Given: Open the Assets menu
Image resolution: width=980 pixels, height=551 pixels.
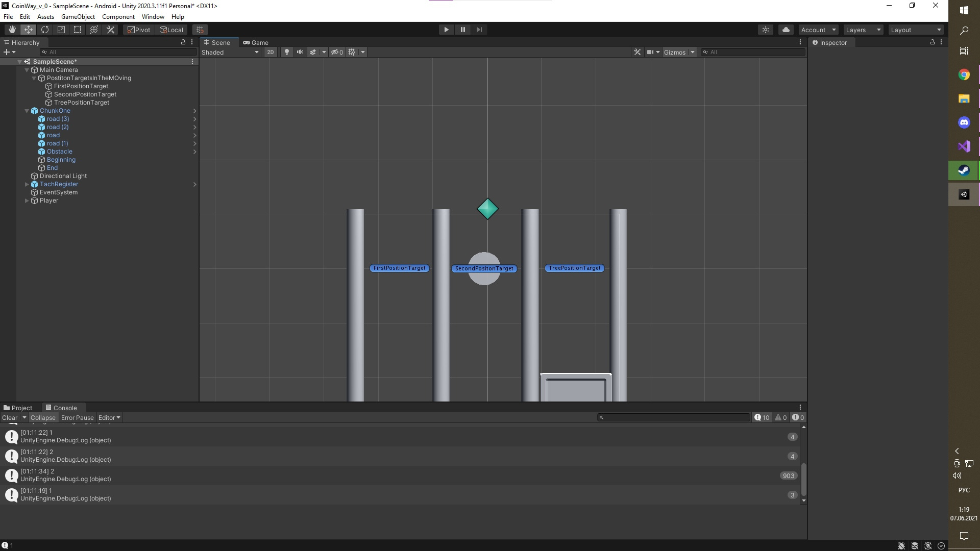Looking at the screenshot, I should pyautogui.click(x=45, y=17).
